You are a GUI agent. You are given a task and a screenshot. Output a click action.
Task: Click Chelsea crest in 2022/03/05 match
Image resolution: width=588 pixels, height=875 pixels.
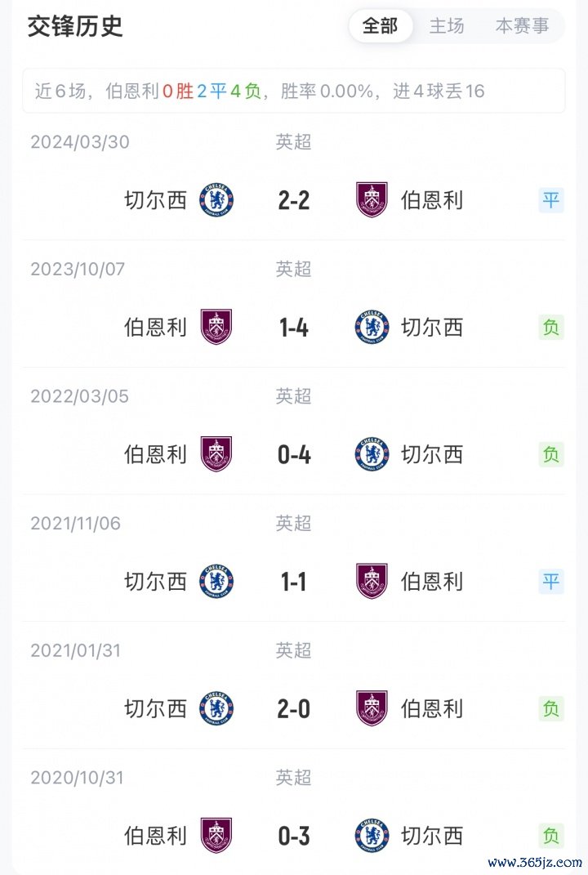click(x=372, y=454)
